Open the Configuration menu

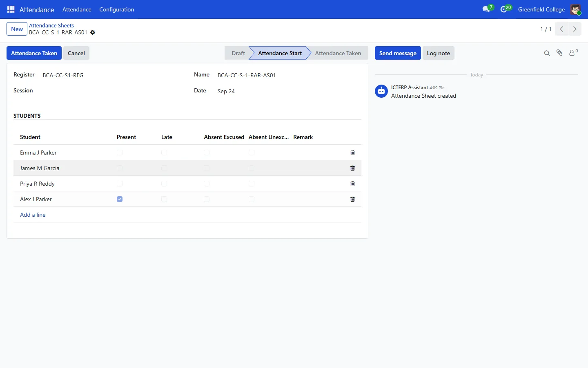(116, 9)
